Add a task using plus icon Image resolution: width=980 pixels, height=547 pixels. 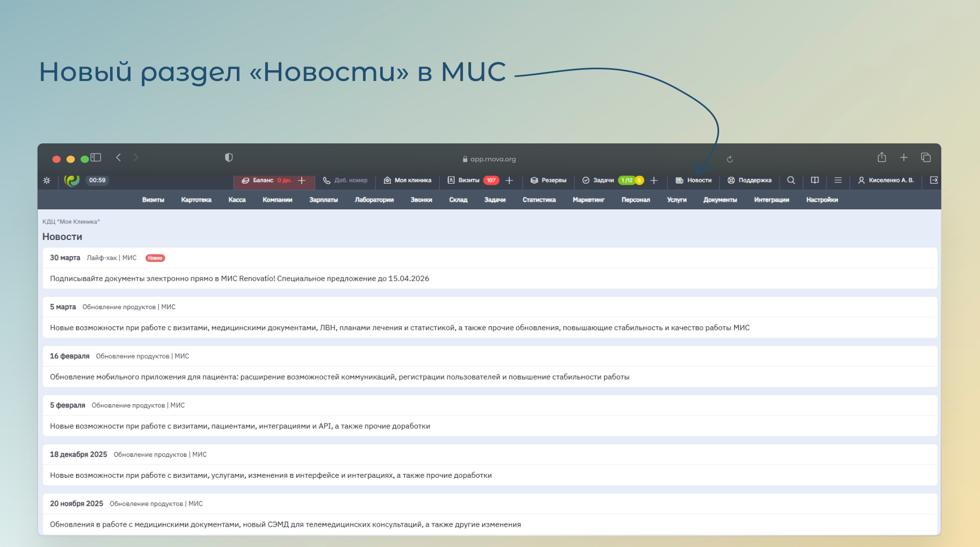pyautogui.click(x=654, y=180)
